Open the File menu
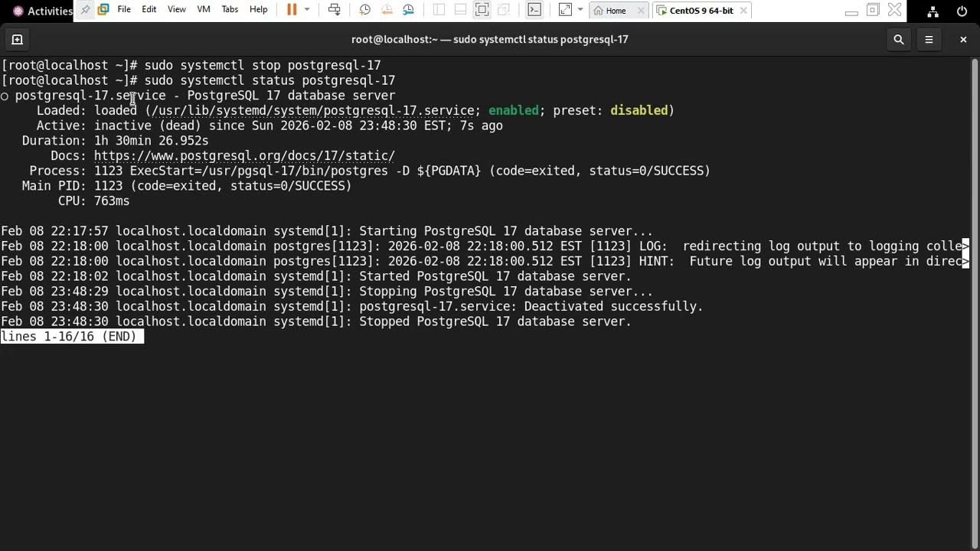 [x=124, y=10]
